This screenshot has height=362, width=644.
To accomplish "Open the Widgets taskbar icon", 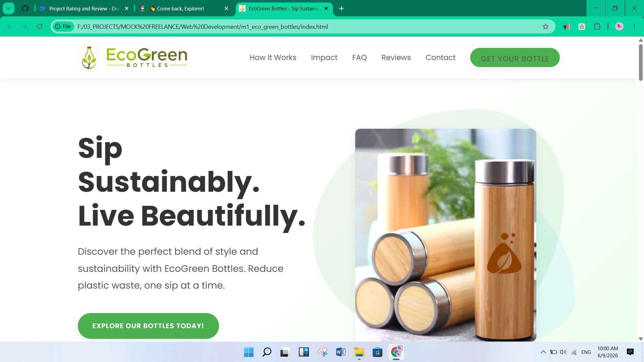I will pyautogui.click(x=304, y=352).
